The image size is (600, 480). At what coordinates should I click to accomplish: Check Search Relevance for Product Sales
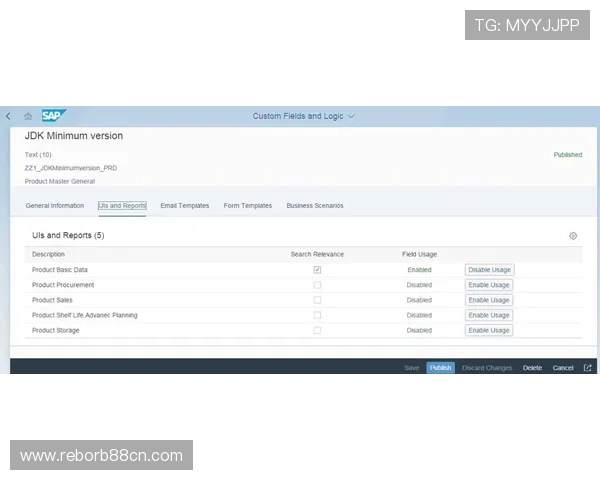(x=317, y=300)
